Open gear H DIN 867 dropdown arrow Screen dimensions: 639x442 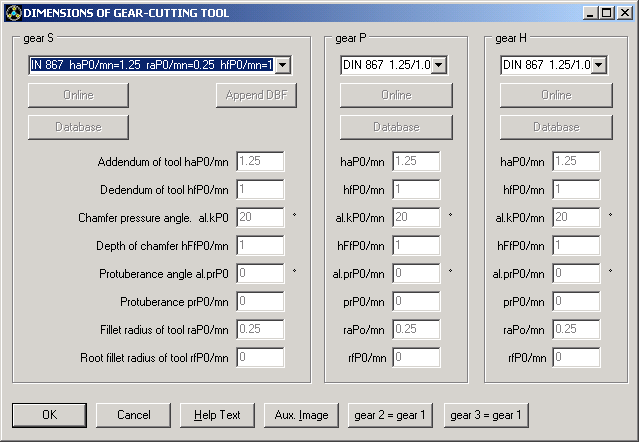click(x=599, y=65)
